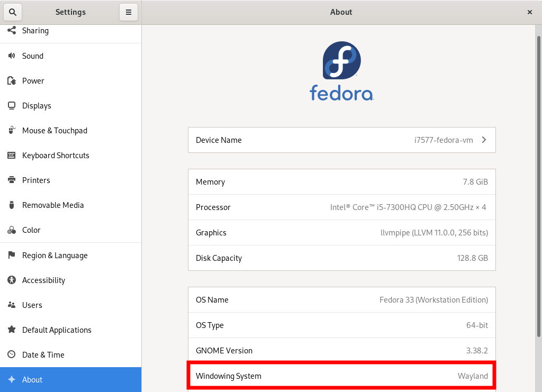Open Color settings via ink-drop icon

pos(12,230)
